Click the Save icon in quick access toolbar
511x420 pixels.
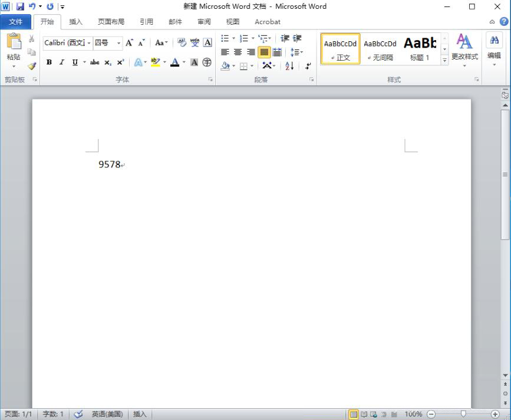coord(20,6)
